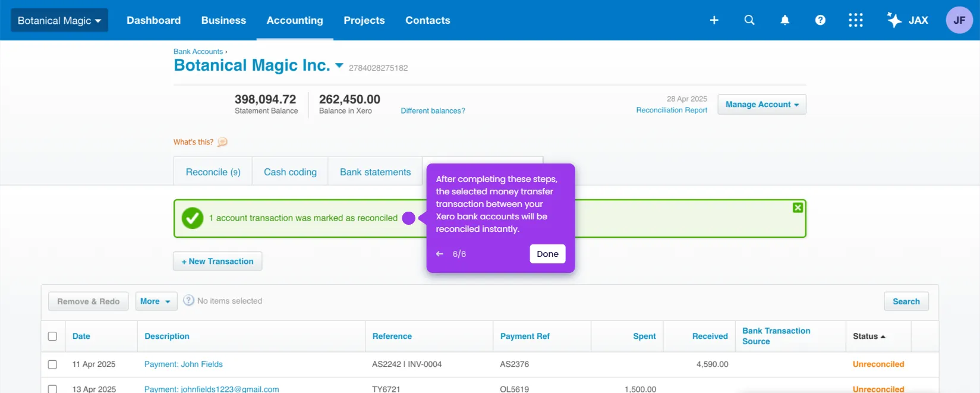Sort by the Bank Transaction Source header
Viewport: 980px width, 393px height.
click(x=776, y=336)
